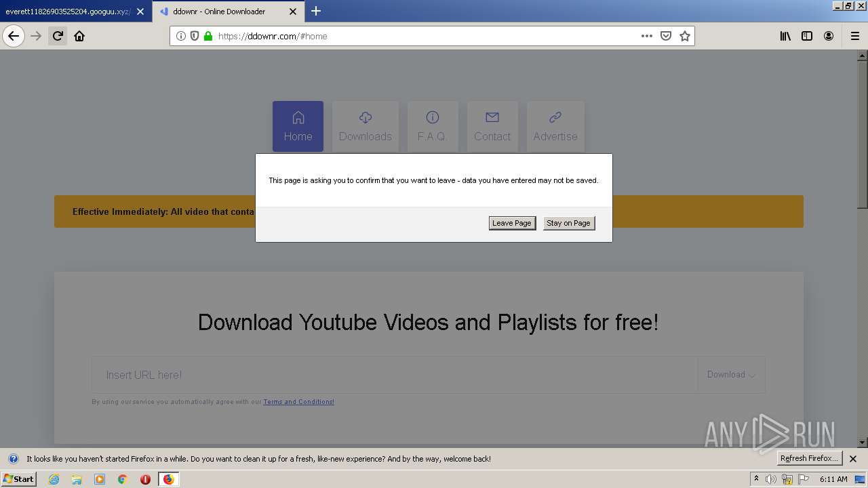Open the F.A.Q. navigation tile
868x488 pixels.
[433, 126]
